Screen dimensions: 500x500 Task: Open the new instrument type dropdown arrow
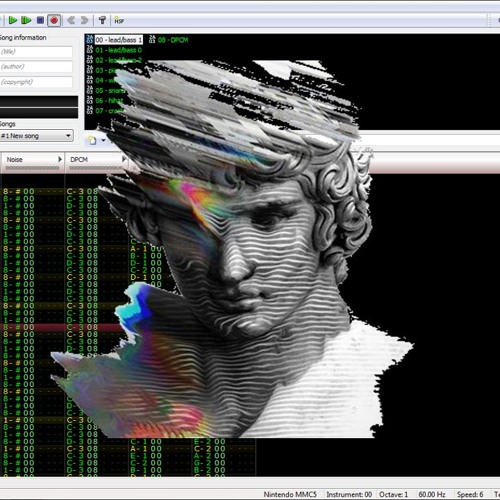pos(103,140)
